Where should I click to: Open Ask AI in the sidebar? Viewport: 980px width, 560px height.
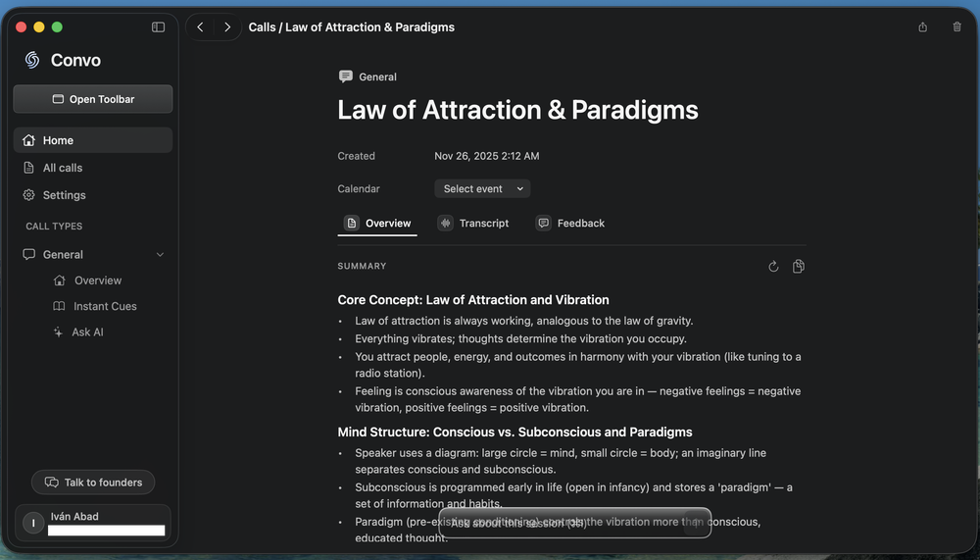[87, 332]
